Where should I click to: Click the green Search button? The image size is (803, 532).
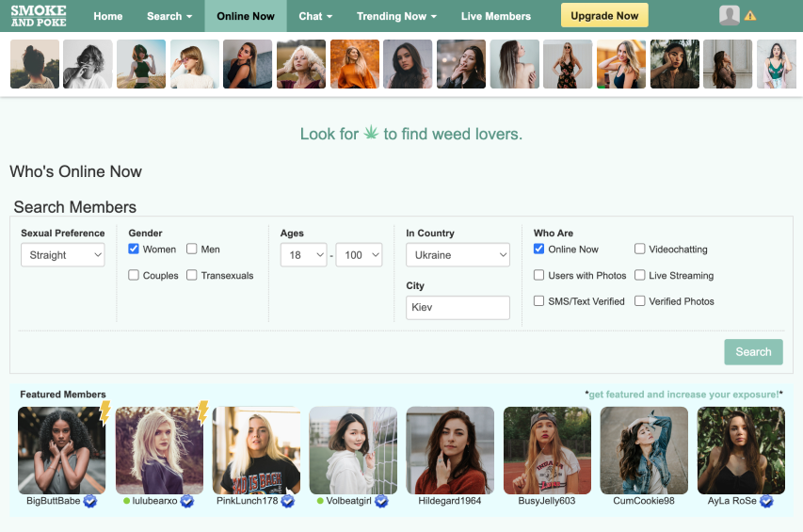pyautogui.click(x=753, y=352)
